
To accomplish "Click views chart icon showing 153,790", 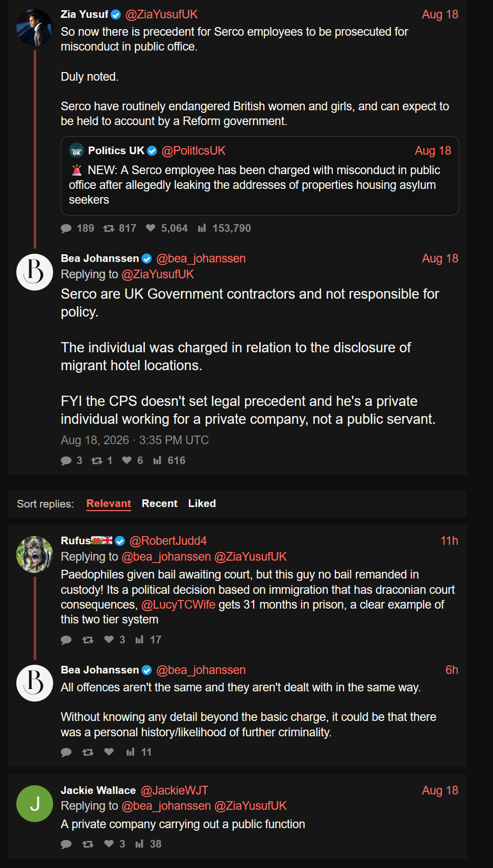I will point(202,228).
